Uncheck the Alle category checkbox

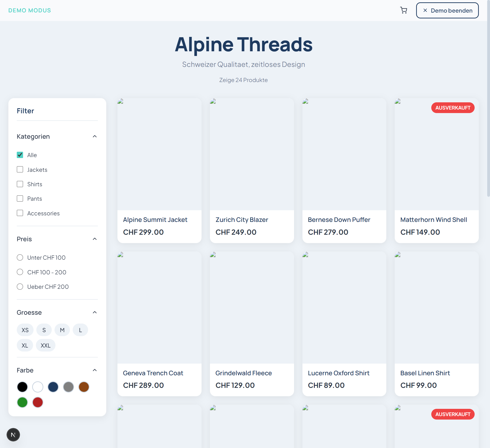click(x=20, y=155)
